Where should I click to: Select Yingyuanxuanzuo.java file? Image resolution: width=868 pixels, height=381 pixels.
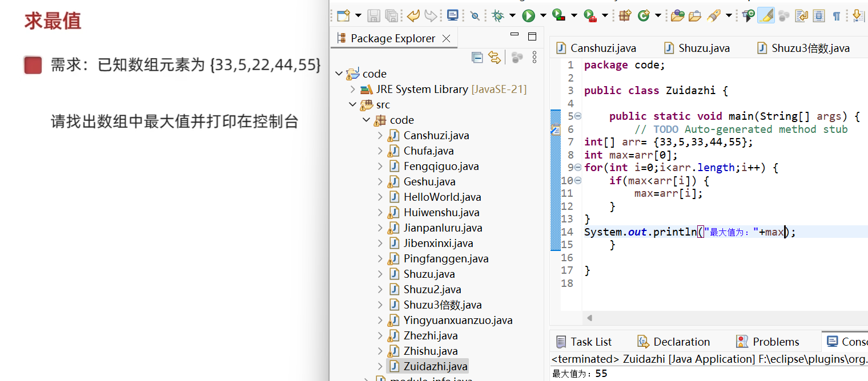pyautogui.click(x=457, y=320)
